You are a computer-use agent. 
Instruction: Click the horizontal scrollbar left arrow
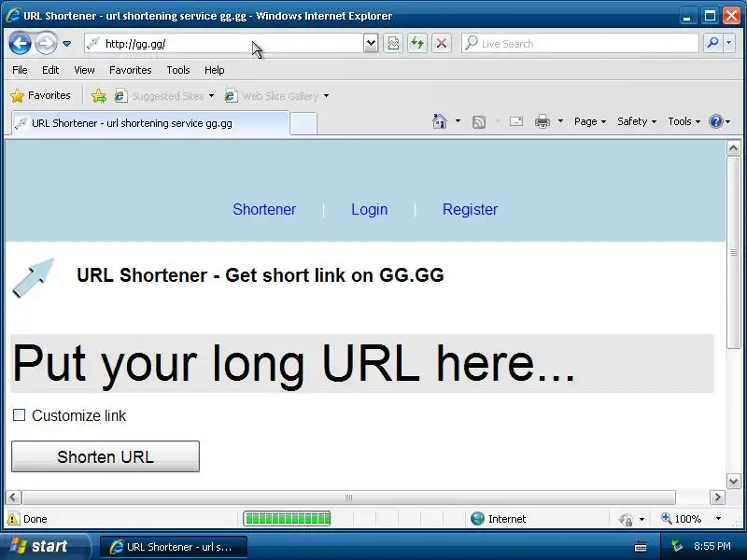tap(13, 497)
